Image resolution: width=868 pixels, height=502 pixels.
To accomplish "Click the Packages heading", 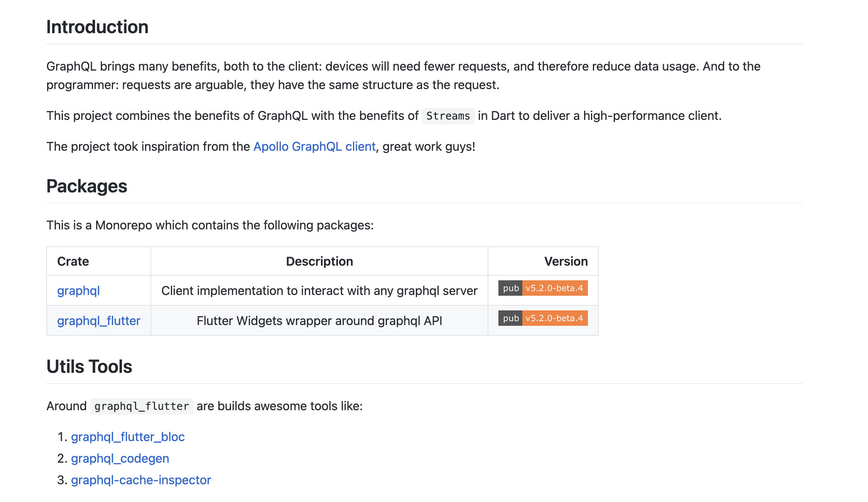I will (x=87, y=186).
